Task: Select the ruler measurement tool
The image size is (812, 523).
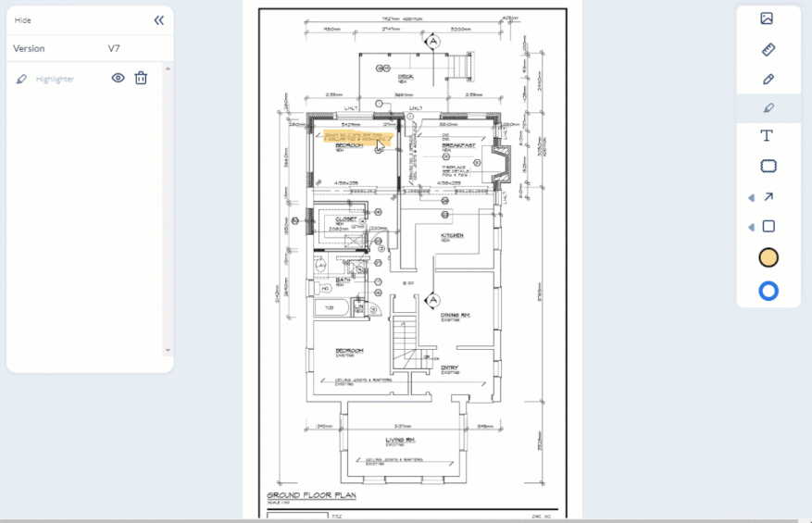Action: (x=768, y=50)
